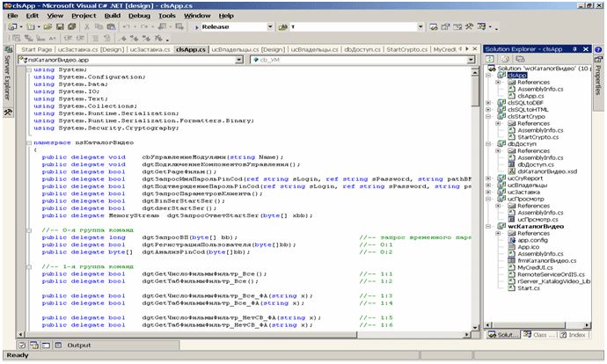Screen dimensions: 607x364
Task: Collapse the namespace nsКаталогВидео outlining block
Action: pos(29,142)
